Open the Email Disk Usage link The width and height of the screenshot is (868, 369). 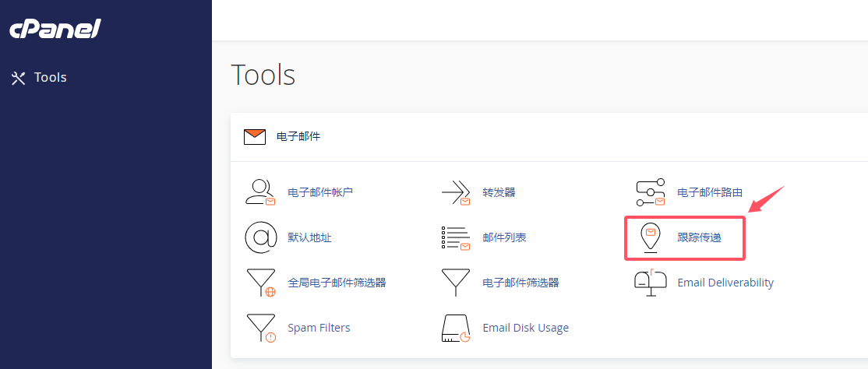pyautogui.click(x=525, y=328)
